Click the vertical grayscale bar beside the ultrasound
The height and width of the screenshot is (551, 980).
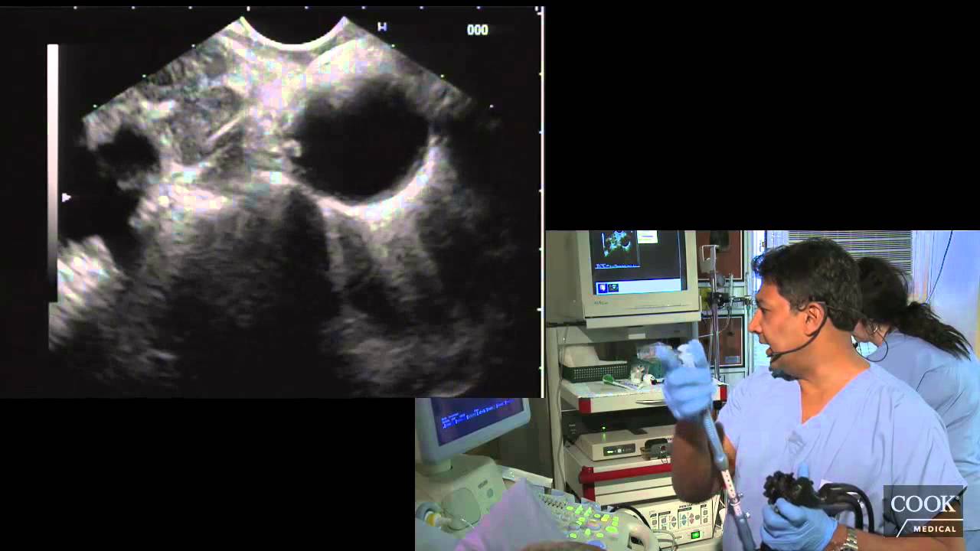click(x=53, y=174)
